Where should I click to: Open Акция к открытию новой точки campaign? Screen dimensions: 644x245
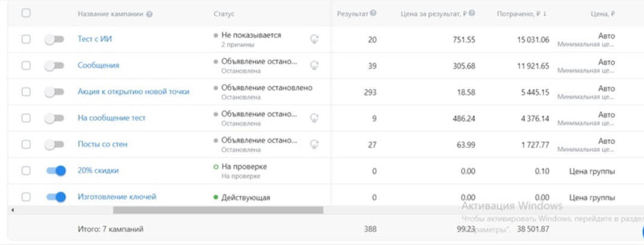(134, 92)
